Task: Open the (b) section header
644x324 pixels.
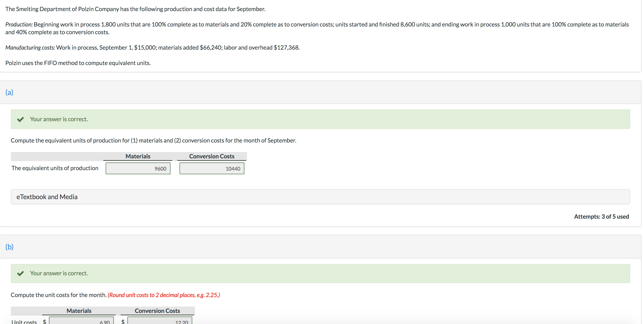Action: [10, 247]
